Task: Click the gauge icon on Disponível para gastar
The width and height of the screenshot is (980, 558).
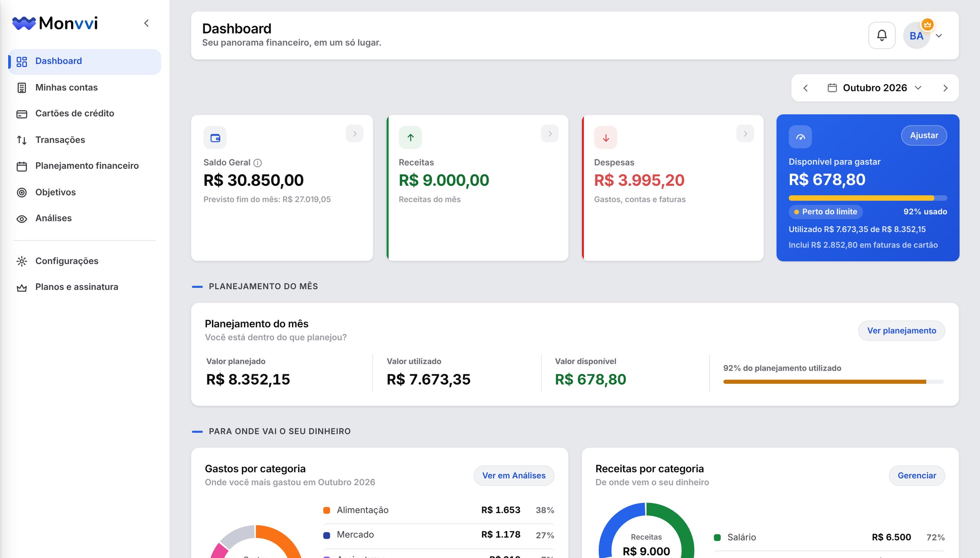Action: coord(800,137)
